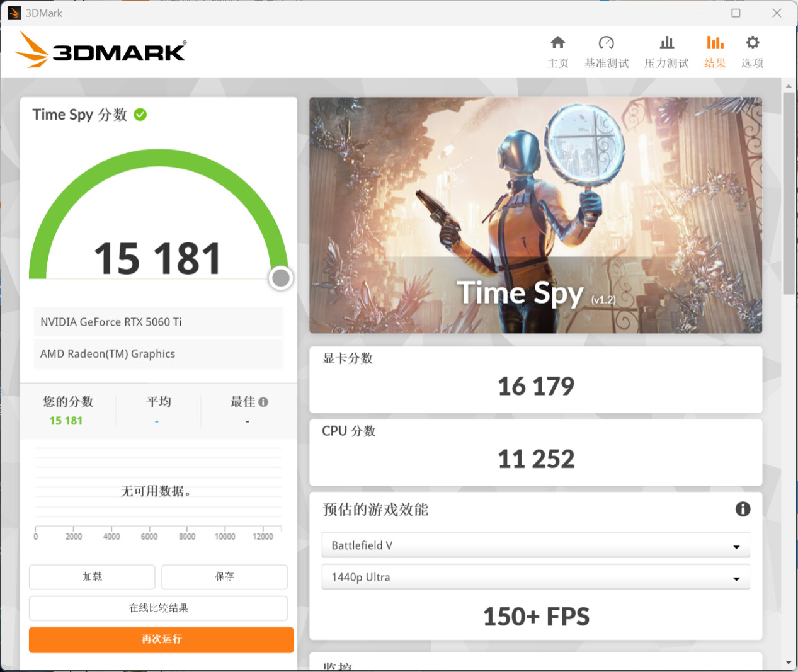
Task: Click the green validation checkmark icon
Action: pyautogui.click(x=140, y=115)
